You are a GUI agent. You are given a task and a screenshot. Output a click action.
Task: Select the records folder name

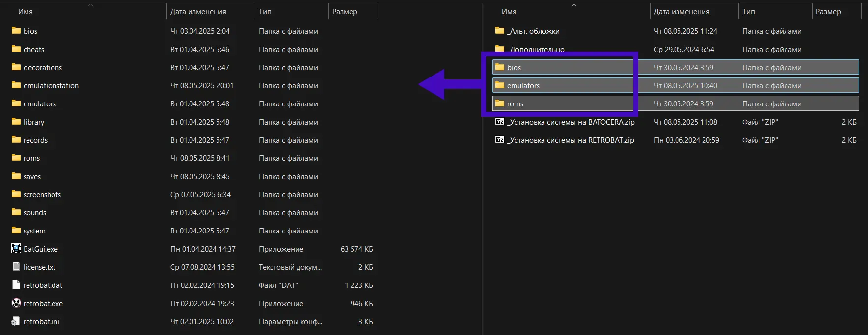click(36, 140)
